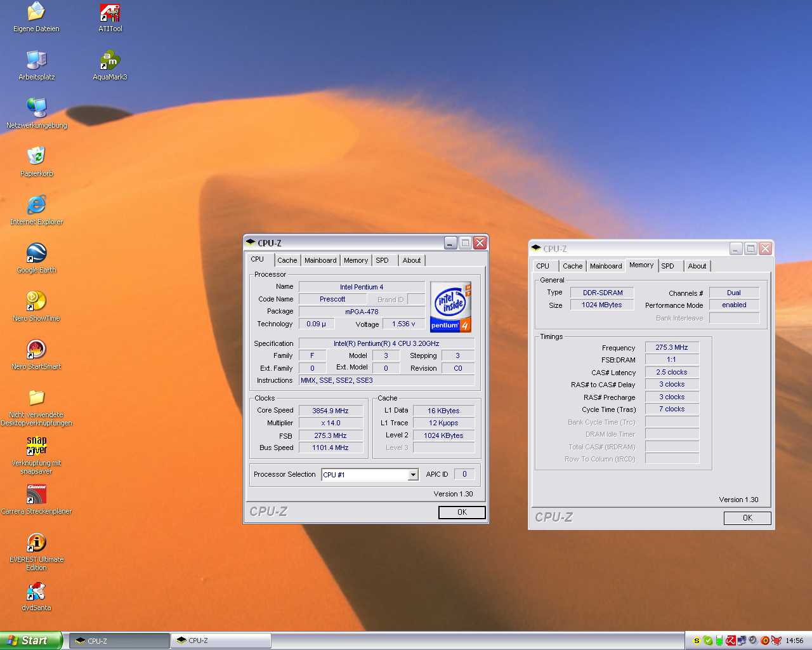Click the Channels value Dual
This screenshot has width=812, height=650.
tap(734, 293)
